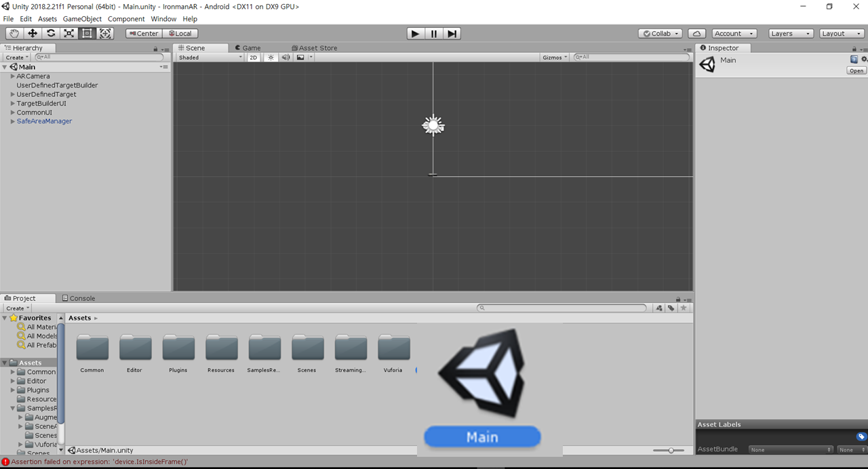
Task: Open the GameObject menu
Action: point(82,19)
